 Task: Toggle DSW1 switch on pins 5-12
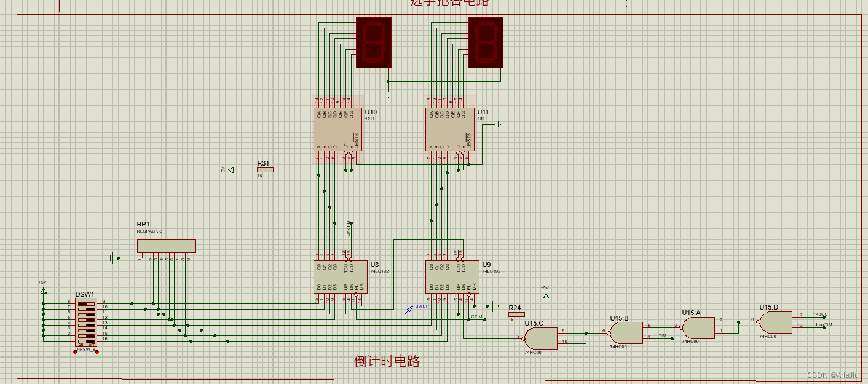click(86, 320)
